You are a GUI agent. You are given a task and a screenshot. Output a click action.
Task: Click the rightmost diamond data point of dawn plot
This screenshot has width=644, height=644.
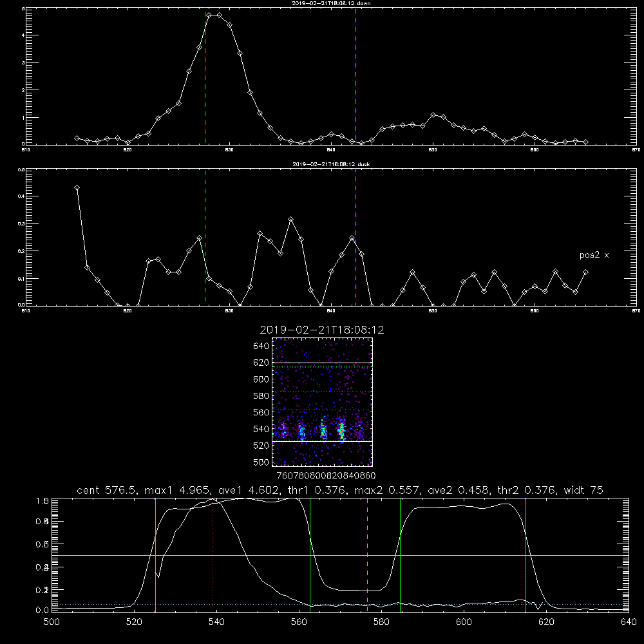tap(585, 142)
